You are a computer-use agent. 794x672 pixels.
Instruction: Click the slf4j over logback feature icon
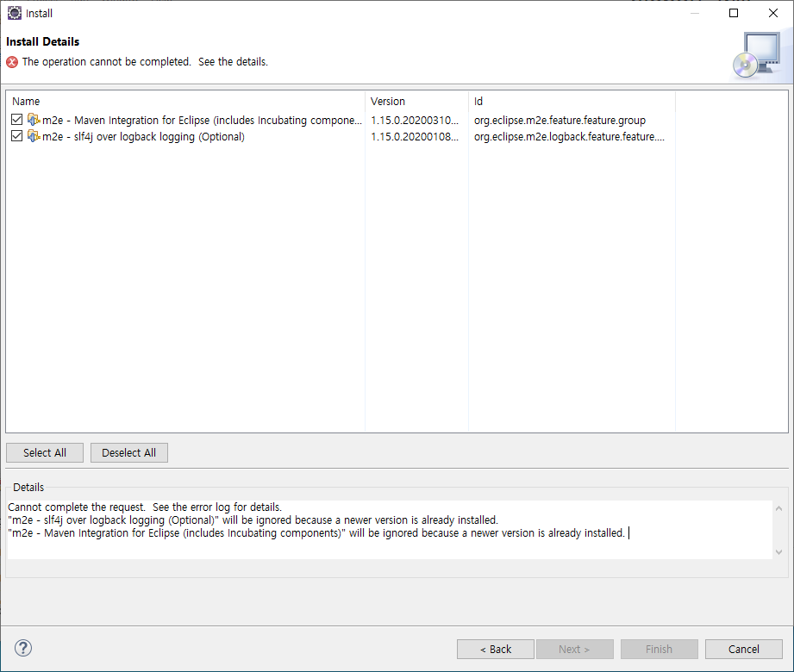click(x=34, y=136)
